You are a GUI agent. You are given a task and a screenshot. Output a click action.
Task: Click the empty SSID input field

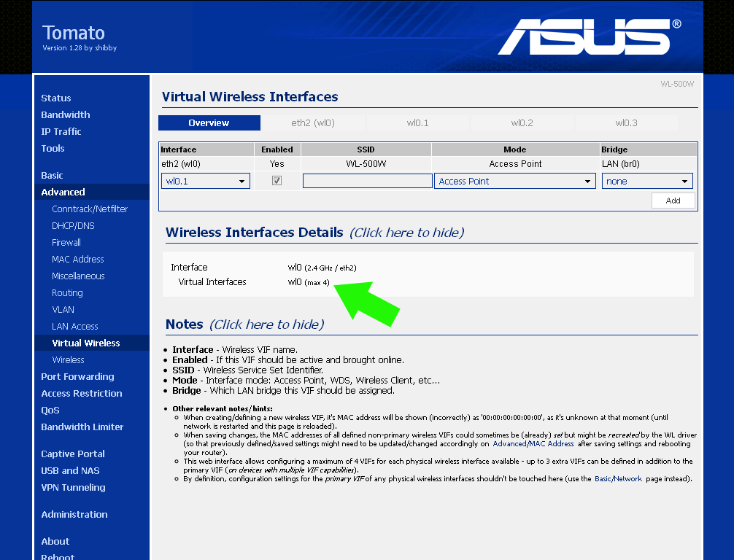[x=368, y=181]
